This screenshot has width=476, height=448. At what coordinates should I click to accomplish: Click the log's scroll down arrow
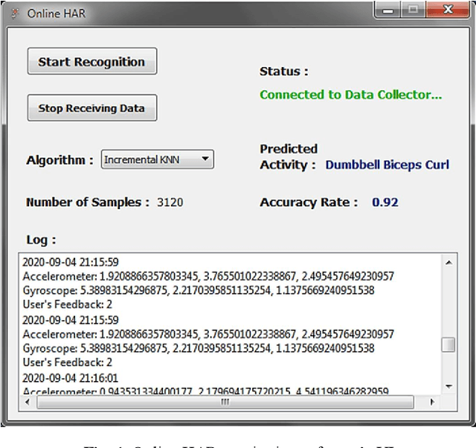coord(448,385)
